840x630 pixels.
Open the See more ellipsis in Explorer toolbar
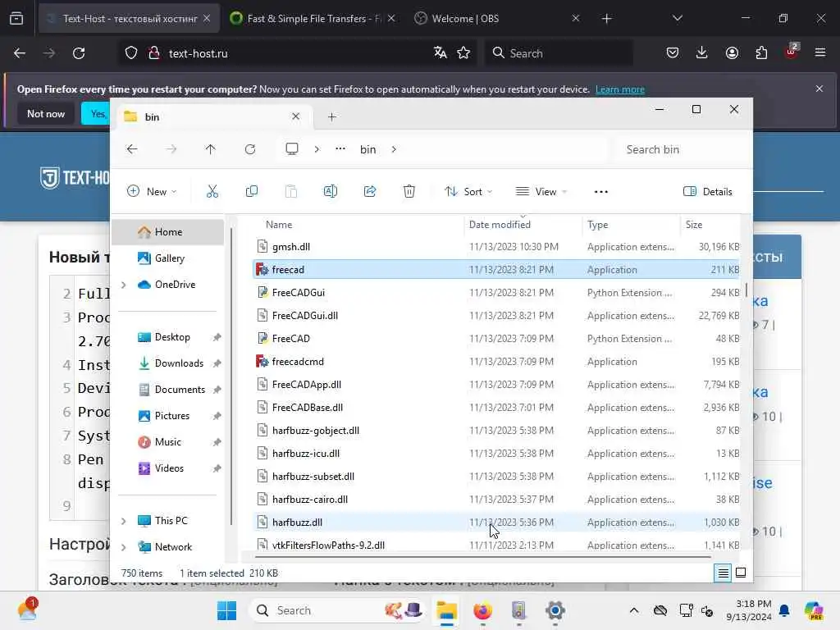601,192
